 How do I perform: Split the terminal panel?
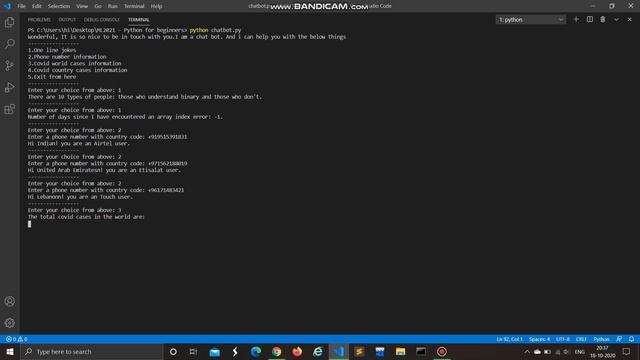tap(589, 19)
